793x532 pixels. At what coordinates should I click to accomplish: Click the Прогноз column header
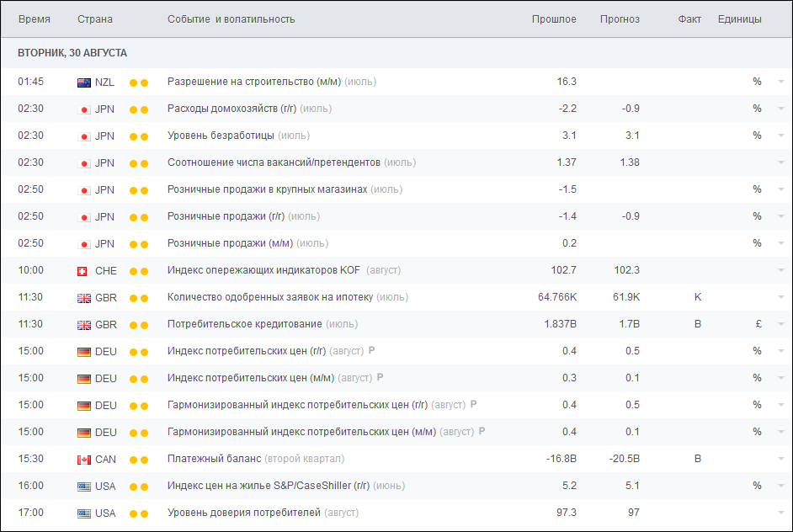pyautogui.click(x=620, y=19)
